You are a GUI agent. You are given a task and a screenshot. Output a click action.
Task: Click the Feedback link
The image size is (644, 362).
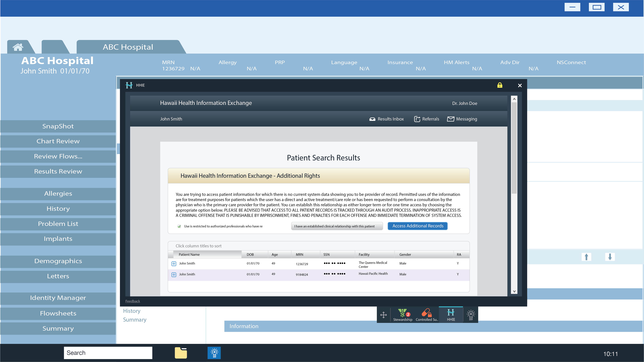pos(132,301)
